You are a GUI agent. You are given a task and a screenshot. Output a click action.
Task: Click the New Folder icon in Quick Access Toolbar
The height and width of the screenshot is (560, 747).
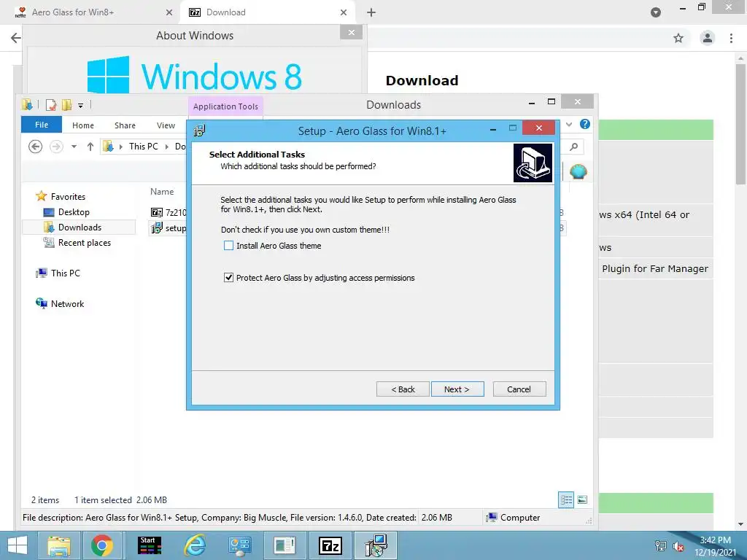pos(66,105)
